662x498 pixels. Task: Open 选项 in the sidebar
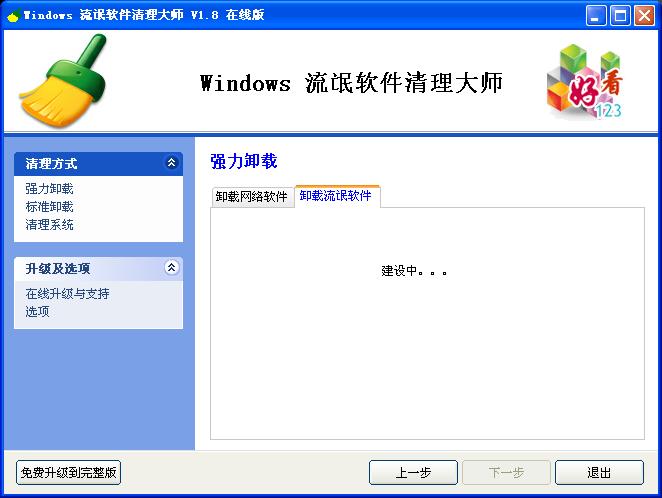(38, 312)
